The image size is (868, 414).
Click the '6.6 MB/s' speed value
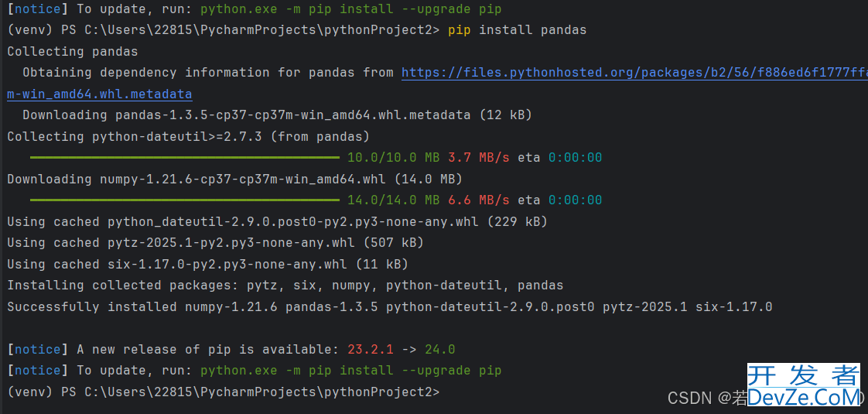pyautogui.click(x=478, y=200)
